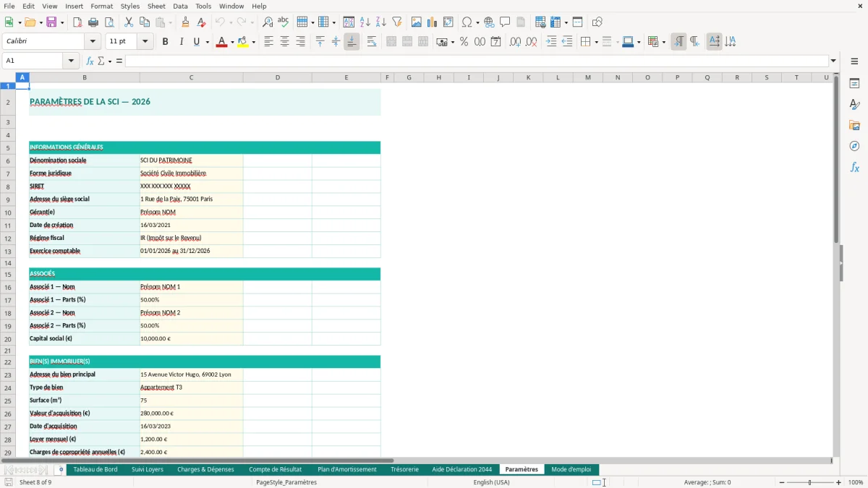Toggle Bold formatting
This screenshot has height=488, width=868.
point(166,42)
